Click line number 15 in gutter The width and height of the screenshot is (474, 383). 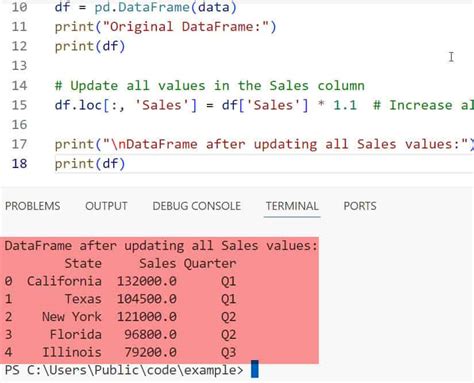(x=19, y=105)
